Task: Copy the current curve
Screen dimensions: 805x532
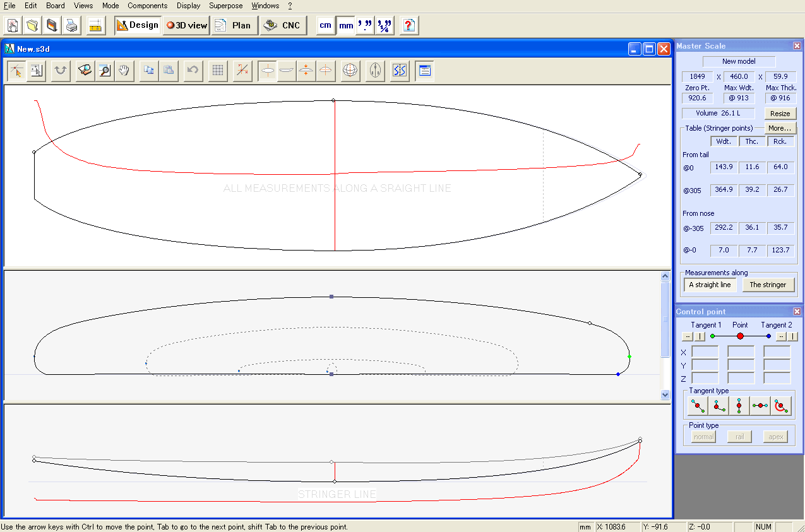Action: pyautogui.click(x=149, y=71)
